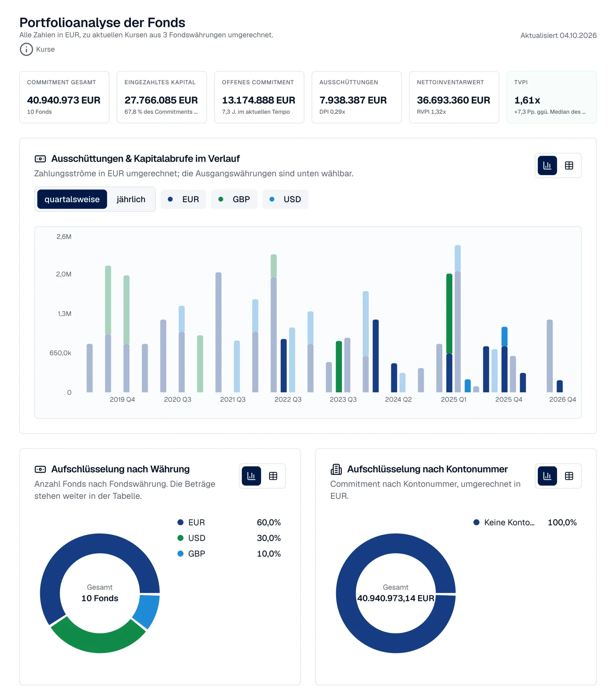The width and height of the screenshot is (616, 698).
Task: Switch cash-flow panel to table view
Action: click(x=569, y=166)
